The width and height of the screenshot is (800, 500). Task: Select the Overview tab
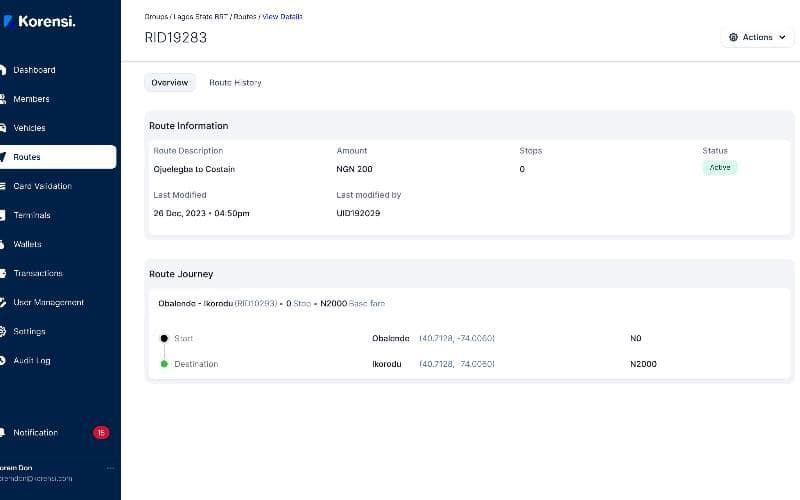tap(169, 83)
